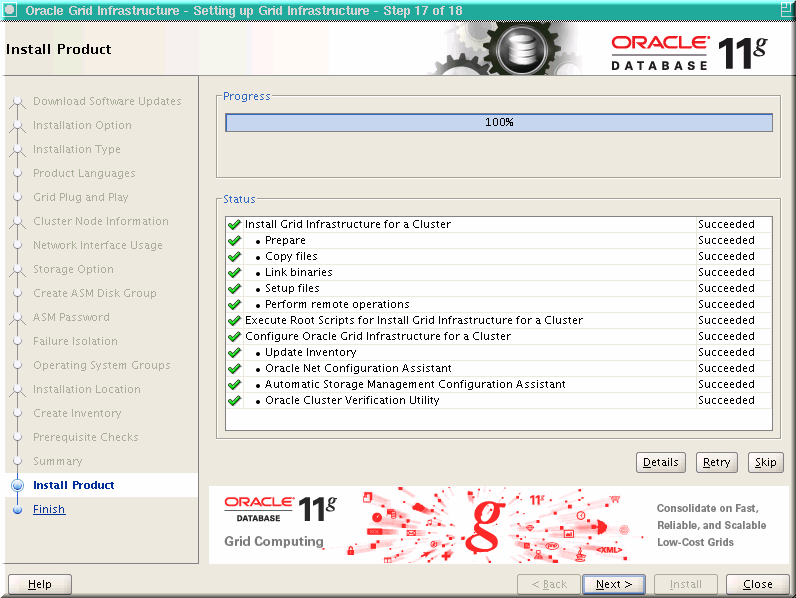The image size is (796, 598).
Task: Select the 'Copy files' status row text
Action: 291,256
